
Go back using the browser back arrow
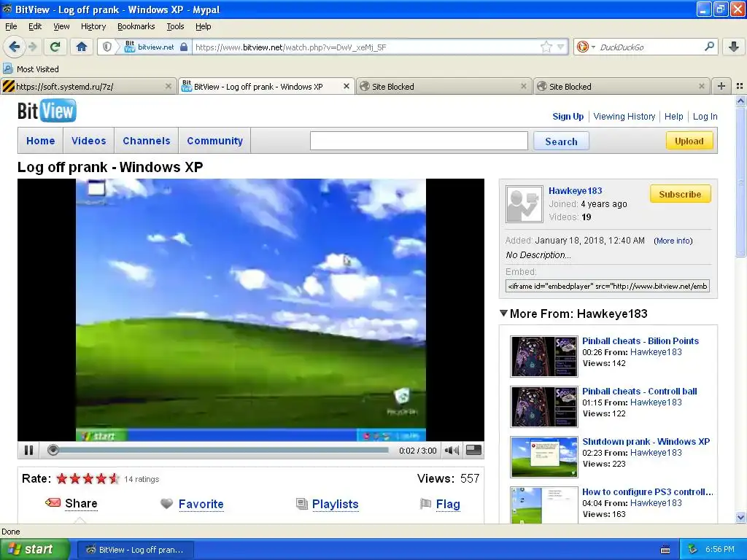pyautogui.click(x=14, y=47)
